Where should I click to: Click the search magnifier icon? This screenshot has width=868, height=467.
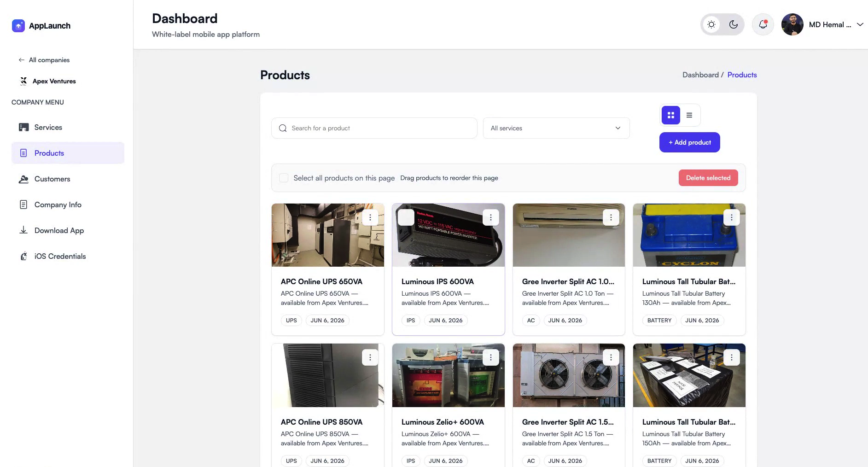(x=283, y=128)
